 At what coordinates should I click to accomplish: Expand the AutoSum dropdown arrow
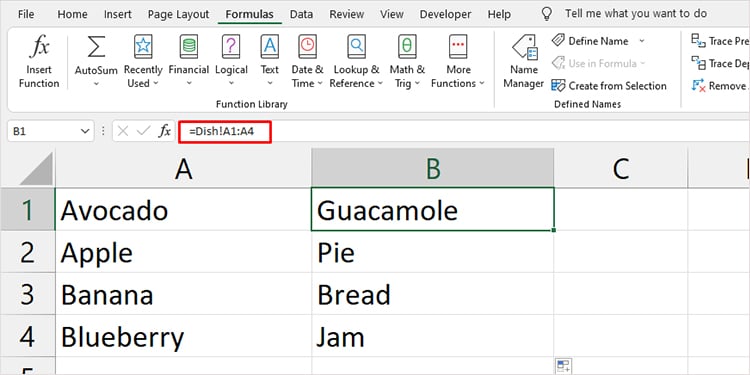96,84
